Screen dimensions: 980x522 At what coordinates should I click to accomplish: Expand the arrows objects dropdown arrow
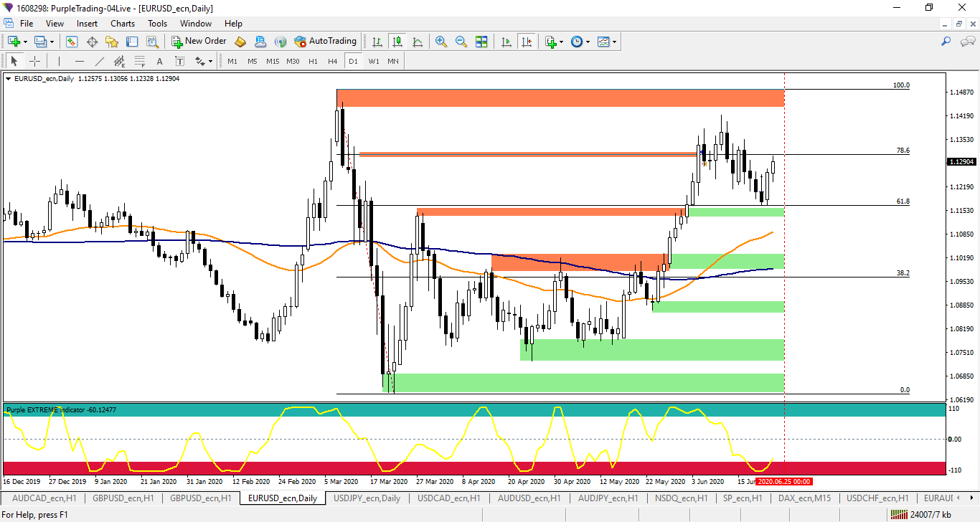coord(210,61)
